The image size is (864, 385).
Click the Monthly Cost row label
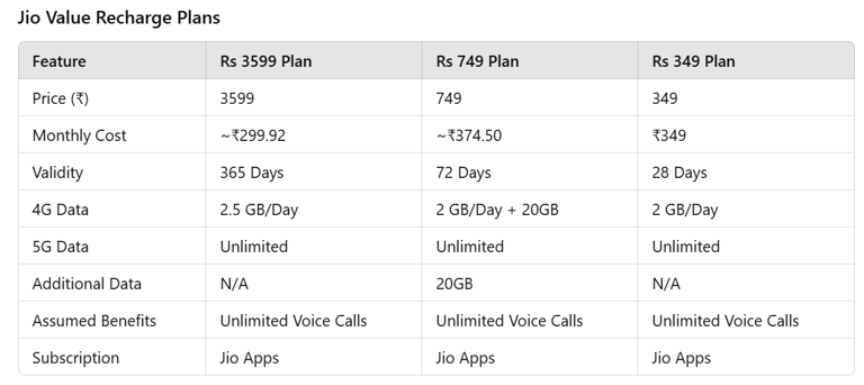click(79, 135)
